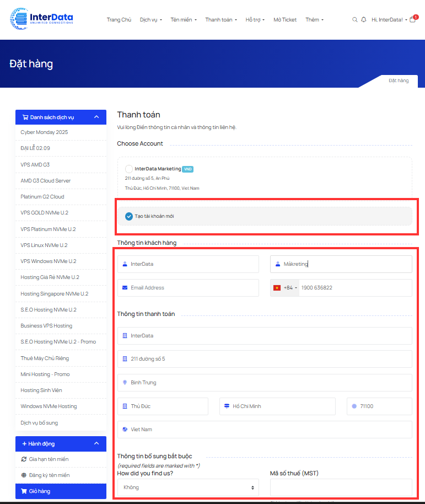Click the InterData logo
This screenshot has height=504, width=425.
[41, 19]
